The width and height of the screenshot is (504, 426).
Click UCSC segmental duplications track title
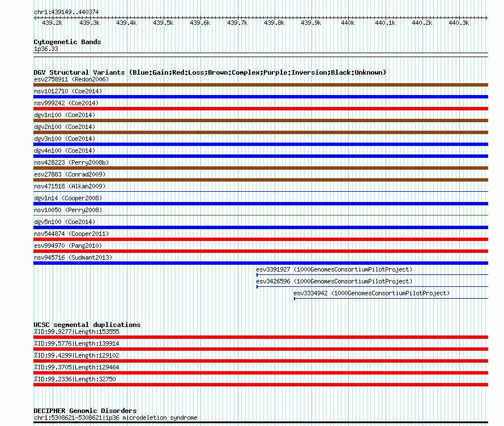(x=87, y=325)
